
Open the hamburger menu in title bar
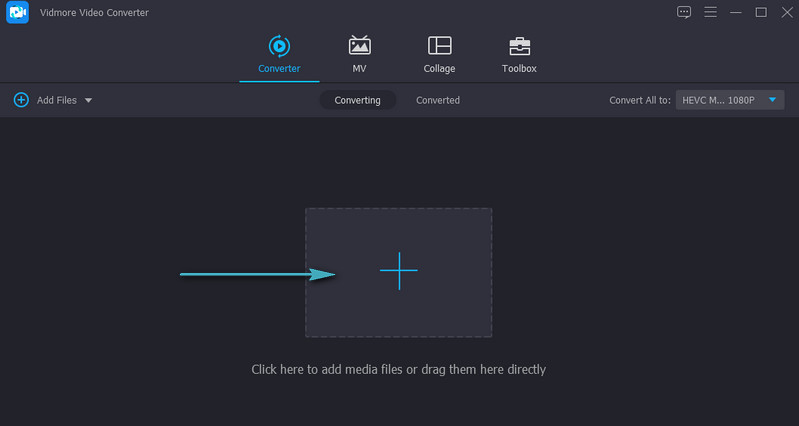[710, 12]
